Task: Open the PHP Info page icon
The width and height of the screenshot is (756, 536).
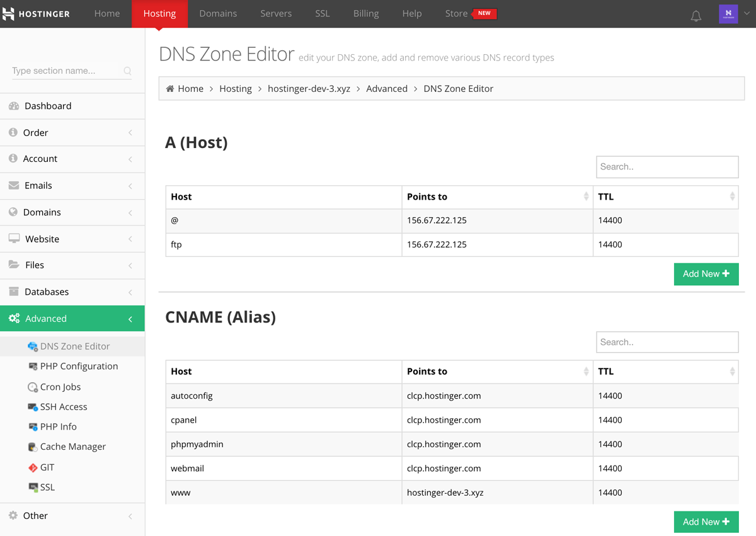Action: coord(31,426)
